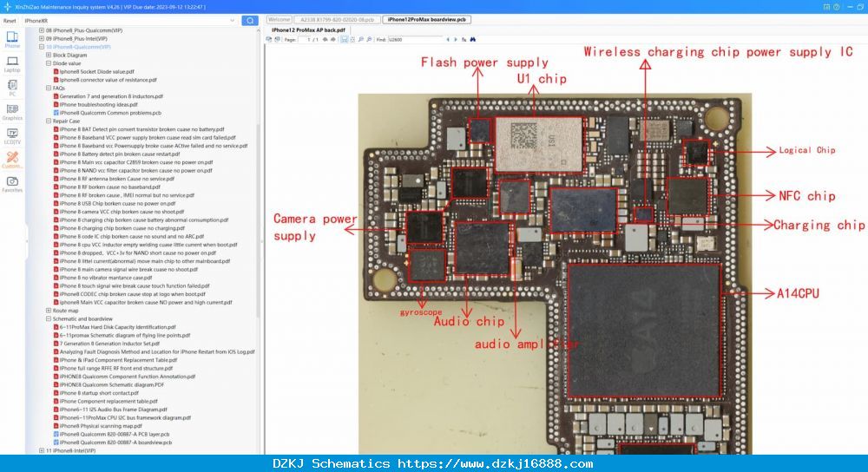Open iPhone8 Physical scanning map.pdf
The height and width of the screenshot is (472, 868).
[101, 426]
